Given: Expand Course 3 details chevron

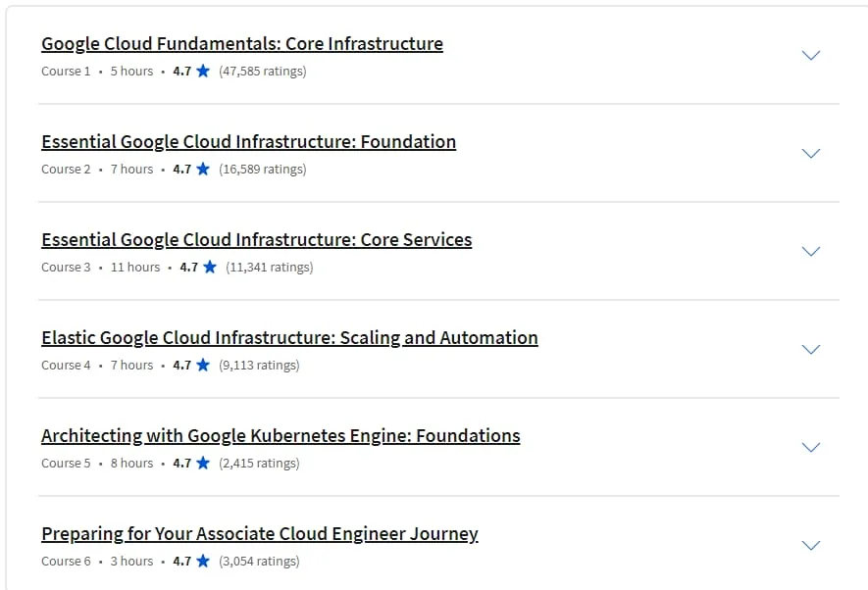Looking at the screenshot, I should pos(811,251).
